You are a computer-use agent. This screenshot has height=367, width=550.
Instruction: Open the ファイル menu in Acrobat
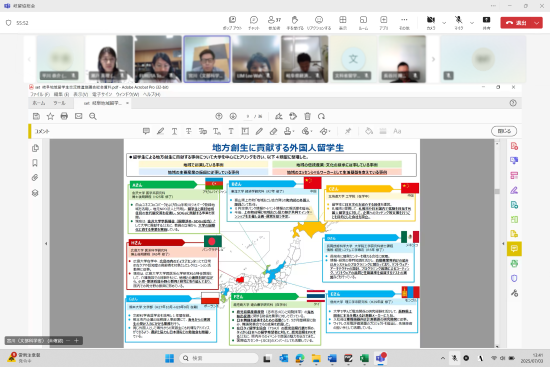pyautogui.click(x=39, y=94)
